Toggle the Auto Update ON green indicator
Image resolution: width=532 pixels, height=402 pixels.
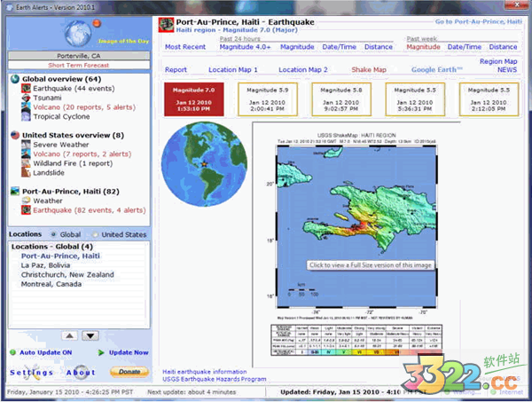[x=13, y=352]
